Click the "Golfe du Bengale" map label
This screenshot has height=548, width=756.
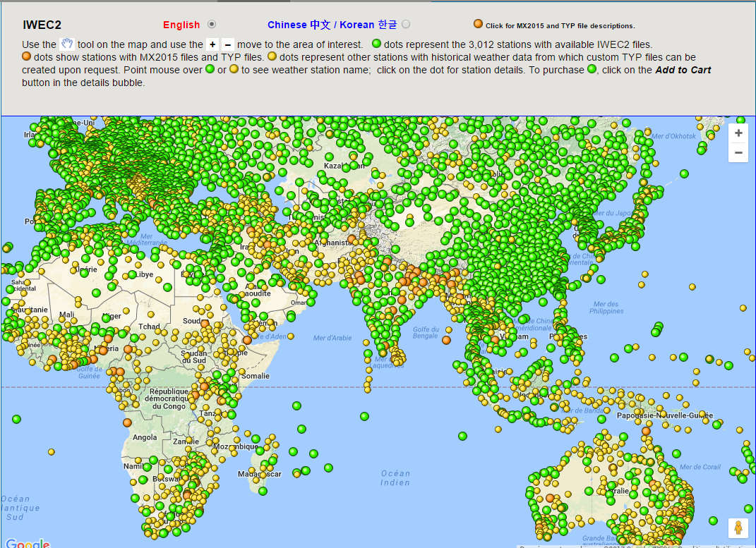click(x=426, y=333)
